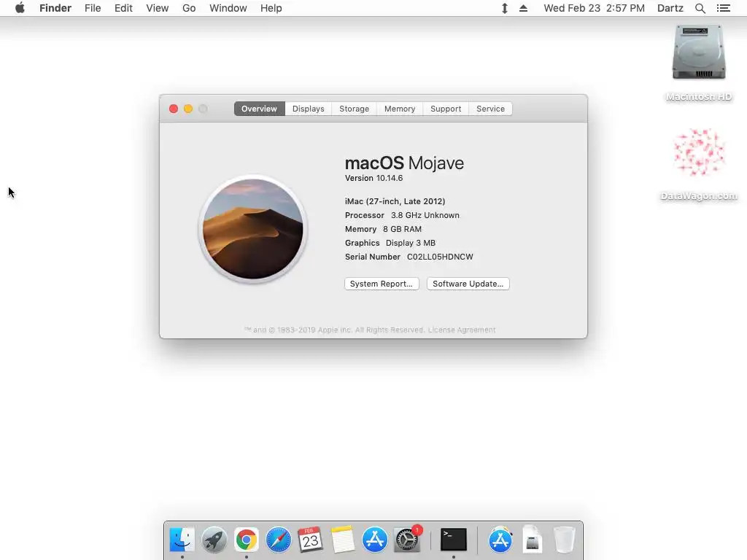Click the Memory 8 GB RAM line

383,229
